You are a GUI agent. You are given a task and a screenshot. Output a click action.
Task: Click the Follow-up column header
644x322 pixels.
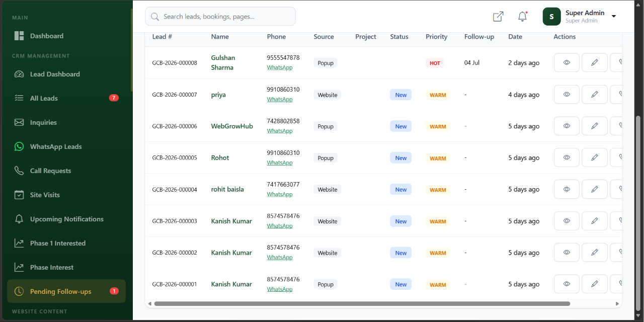point(479,37)
